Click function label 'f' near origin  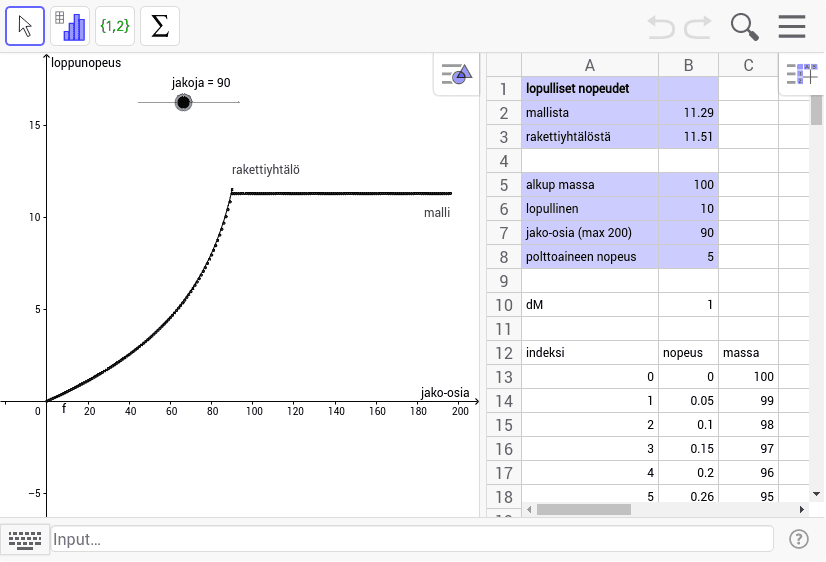pyautogui.click(x=64, y=408)
